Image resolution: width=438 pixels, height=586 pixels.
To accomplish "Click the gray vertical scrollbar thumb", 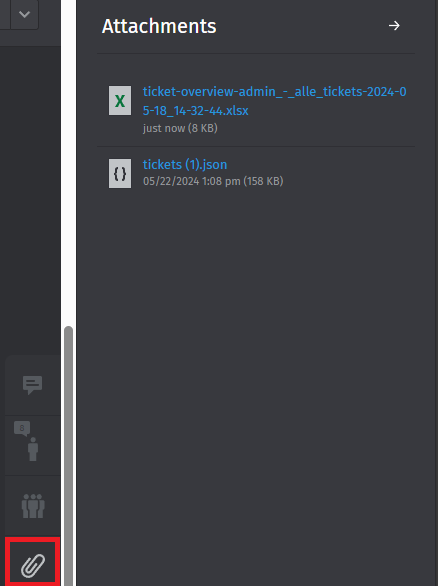I will pos(68,456).
